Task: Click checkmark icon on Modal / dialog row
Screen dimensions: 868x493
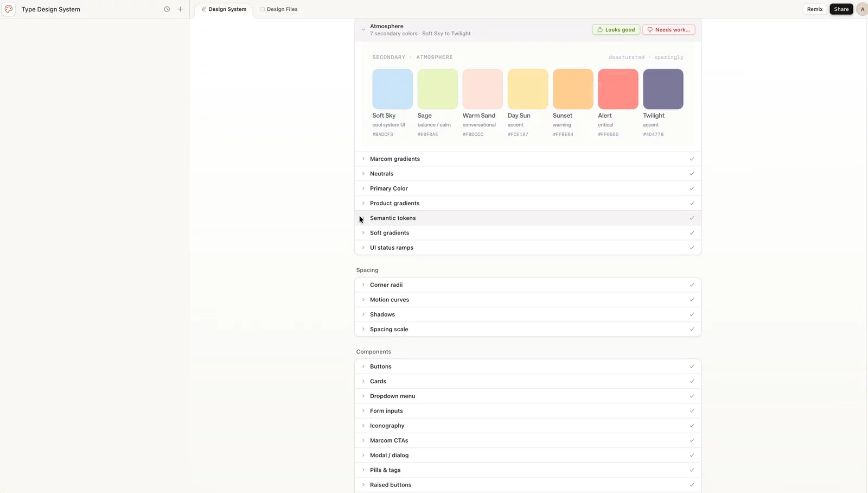Action: click(x=692, y=456)
